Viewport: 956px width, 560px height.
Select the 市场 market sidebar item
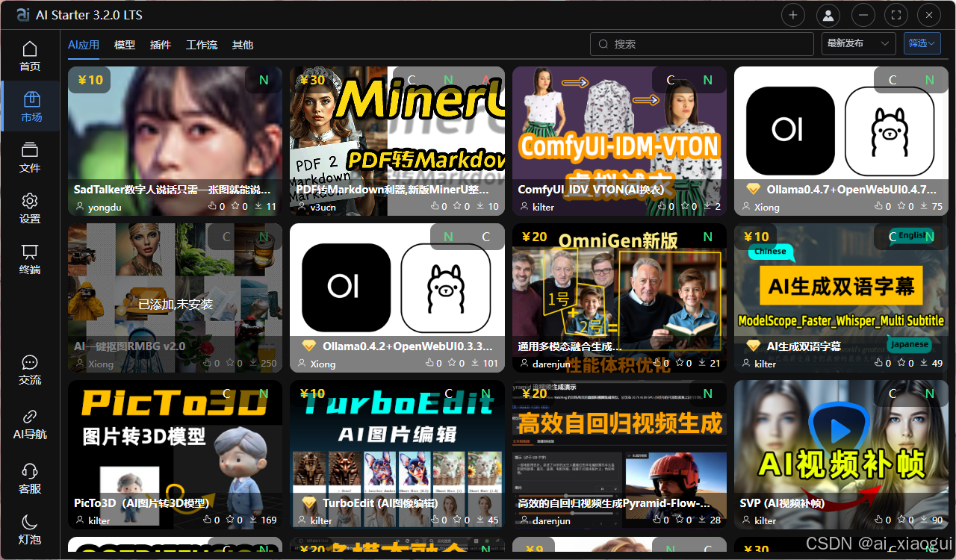point(30,107)
